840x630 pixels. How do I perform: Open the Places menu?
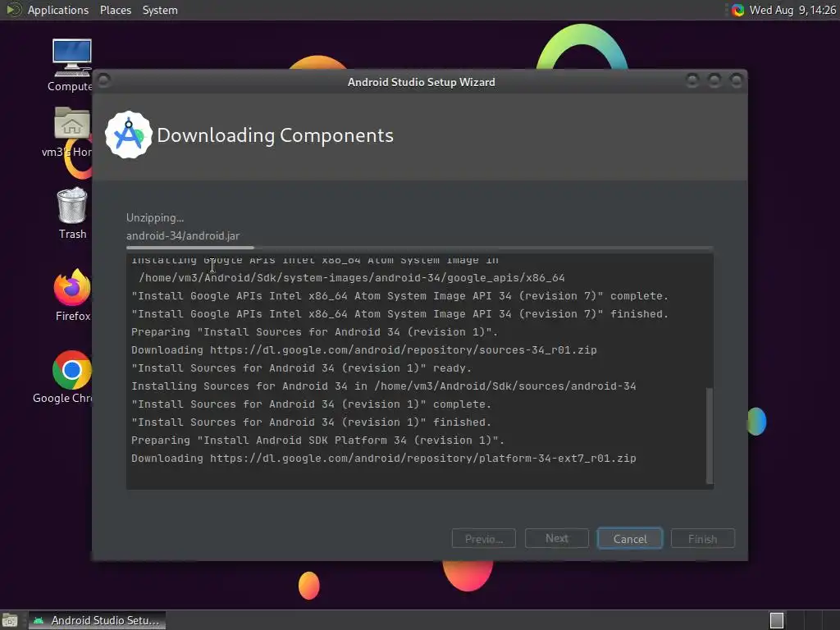tap(115, 10)
